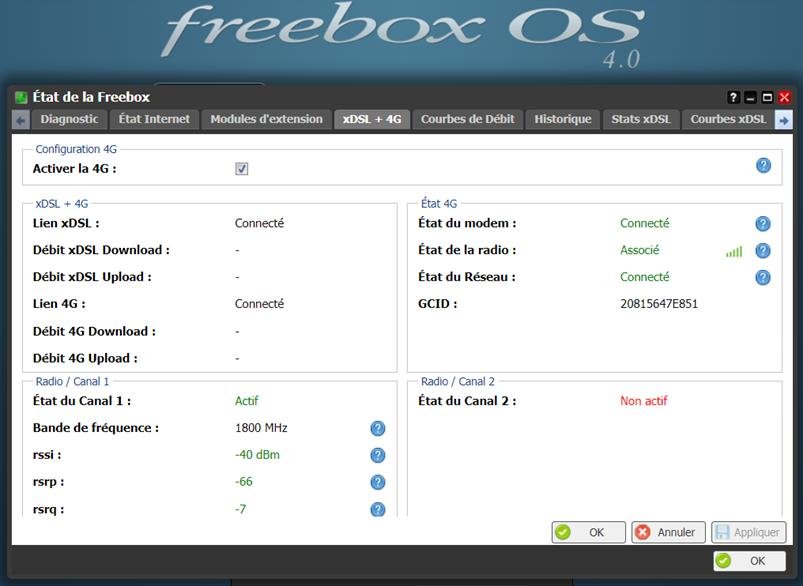Click the window help question mark button

point(733,97)
